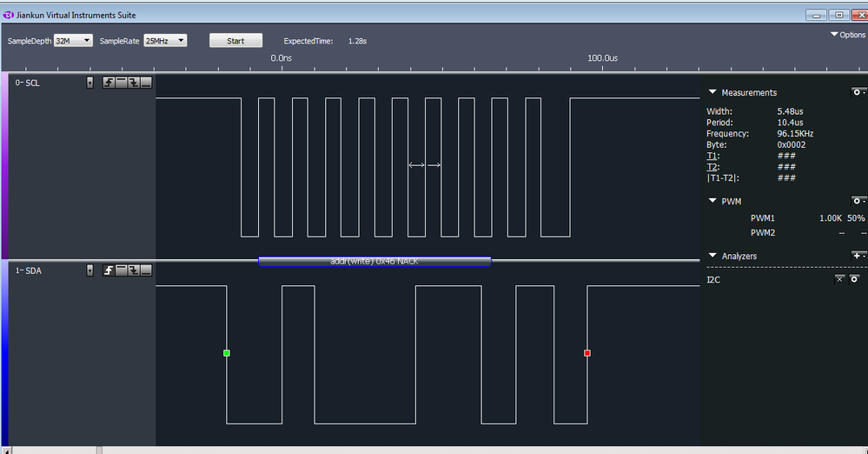Select the addr(write) 0x46 NACK decode bar
The height and width of the screenshot is (454, 868).
click(374, 261)
